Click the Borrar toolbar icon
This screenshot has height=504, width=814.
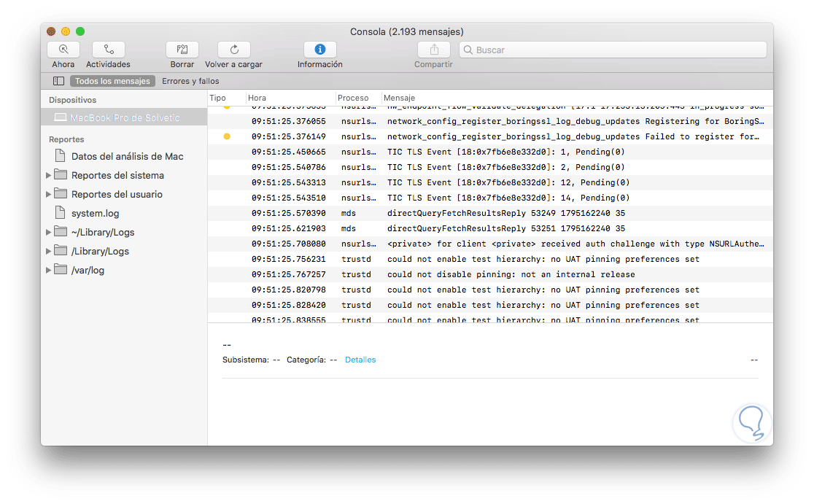click(x=182, y=50)
